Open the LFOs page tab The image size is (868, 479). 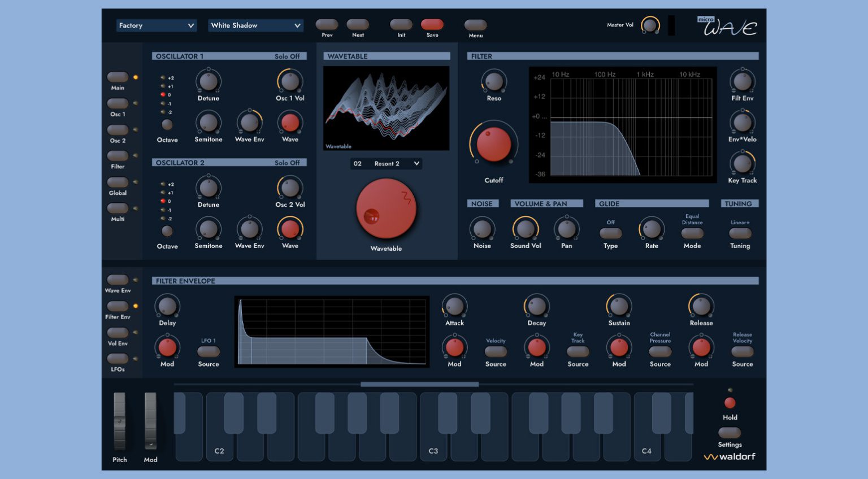(x=118, y=359)
